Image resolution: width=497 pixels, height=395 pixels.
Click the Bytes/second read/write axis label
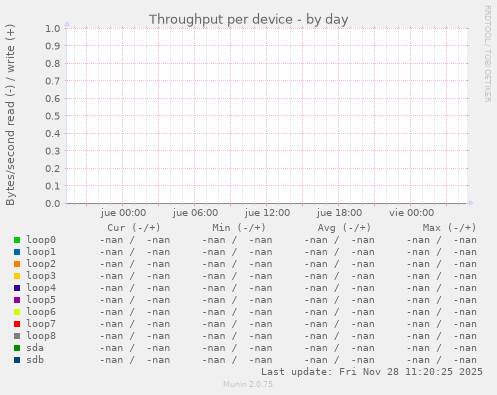click(10, 115)
